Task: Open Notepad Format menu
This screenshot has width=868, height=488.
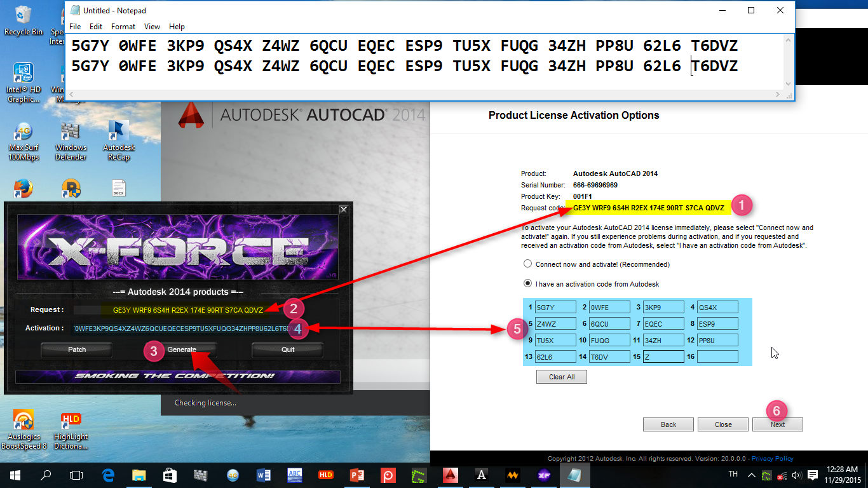Action: (123, 27)
